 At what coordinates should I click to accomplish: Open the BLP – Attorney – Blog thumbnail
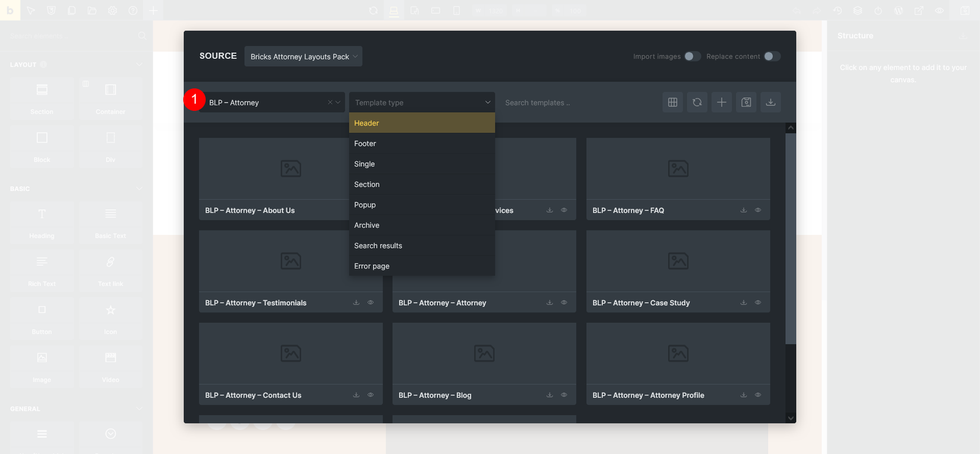484,354
